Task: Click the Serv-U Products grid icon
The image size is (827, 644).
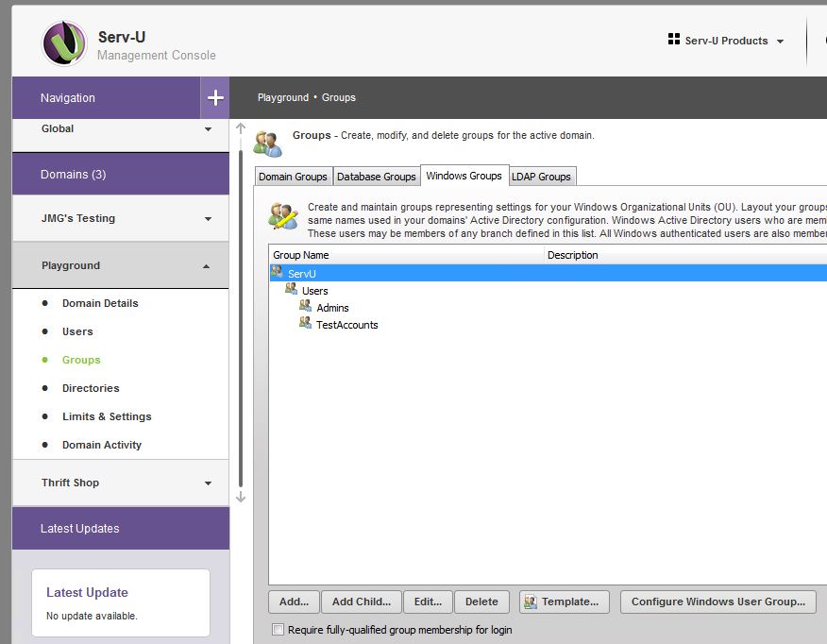Action: coord(673,39)
